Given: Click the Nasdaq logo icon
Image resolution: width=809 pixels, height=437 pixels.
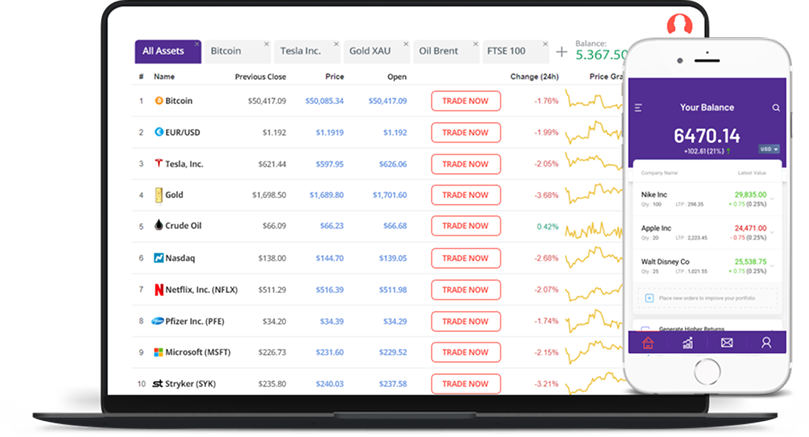Looking at the screenshot, I should 159,257.
